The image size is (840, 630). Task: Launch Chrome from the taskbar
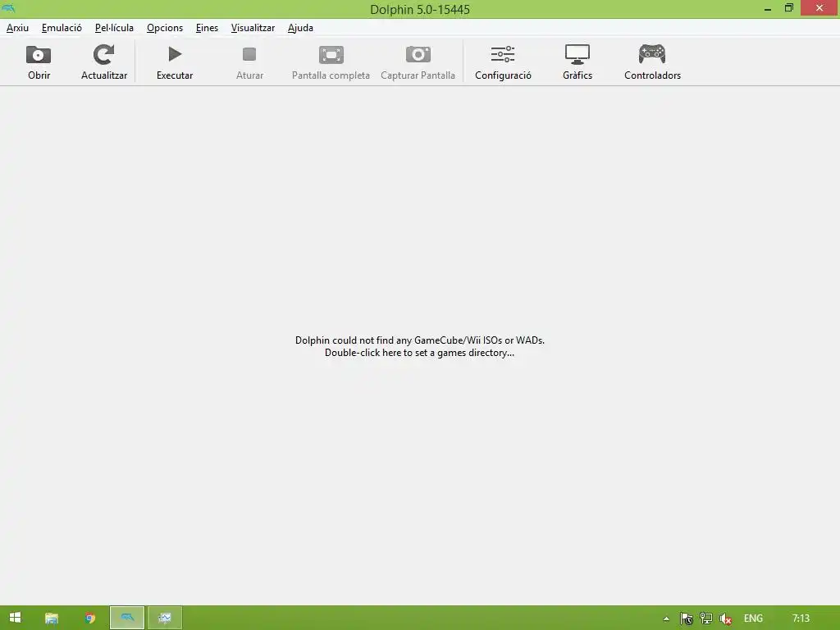(90, 619)
